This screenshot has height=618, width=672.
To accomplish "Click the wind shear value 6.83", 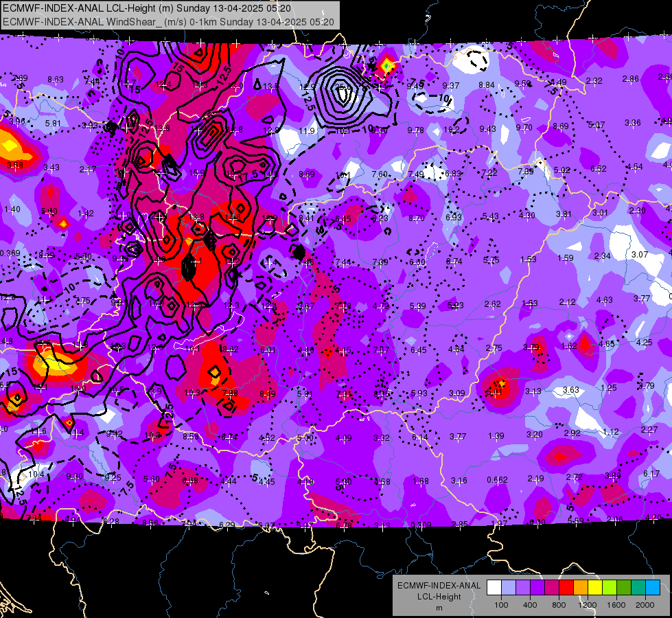I will [453, 173].
